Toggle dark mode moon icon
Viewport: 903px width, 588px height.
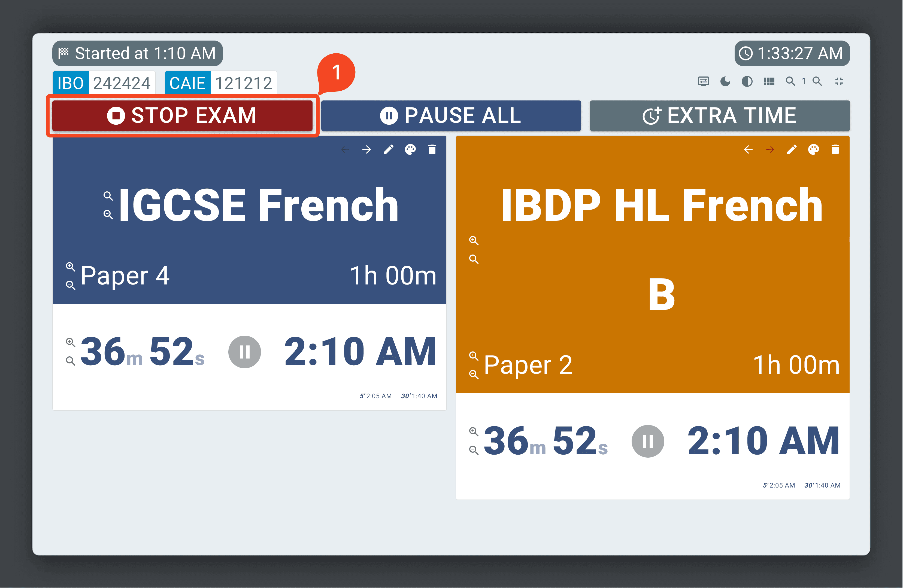[725, 81]
